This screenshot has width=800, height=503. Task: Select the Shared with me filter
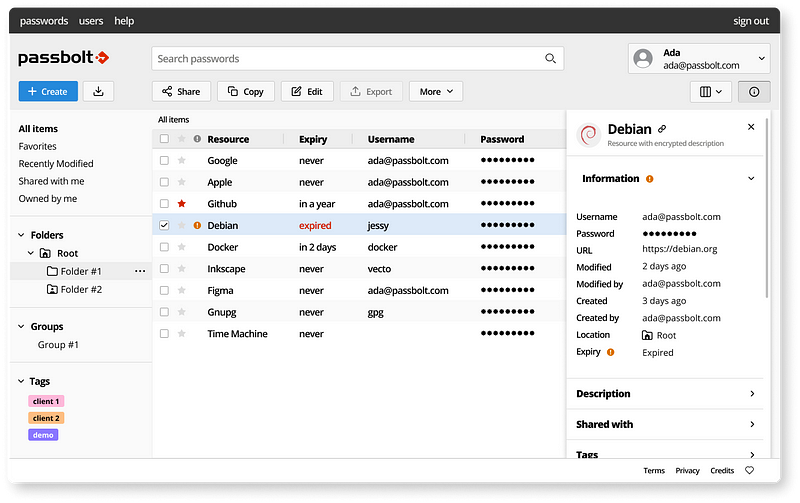pos(52,181)
